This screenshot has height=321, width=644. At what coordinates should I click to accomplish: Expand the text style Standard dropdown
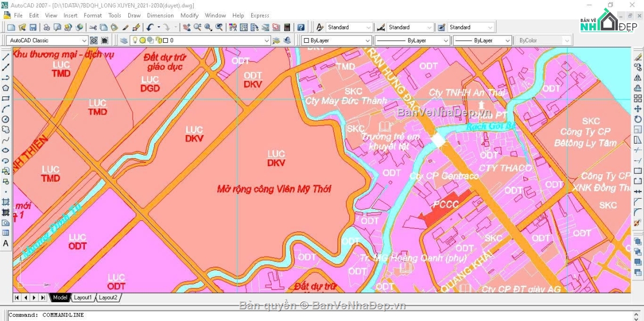click(368, 27)
